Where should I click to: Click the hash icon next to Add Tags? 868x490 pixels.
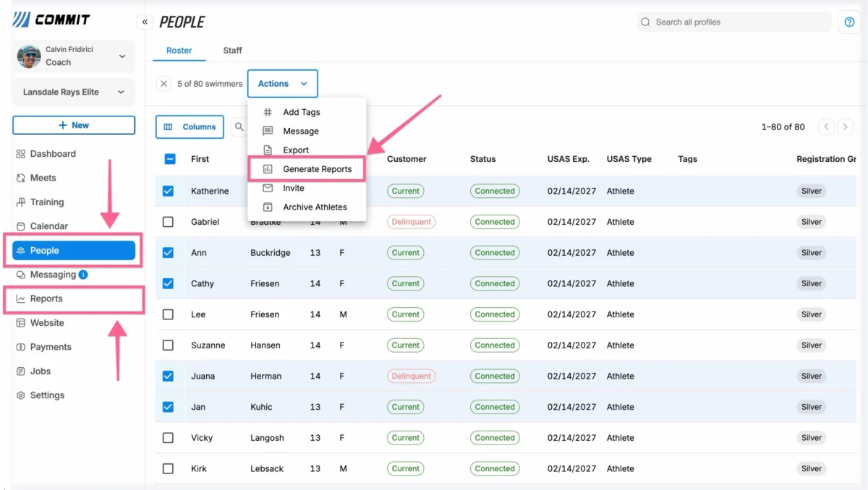click(x=268, y=112)
